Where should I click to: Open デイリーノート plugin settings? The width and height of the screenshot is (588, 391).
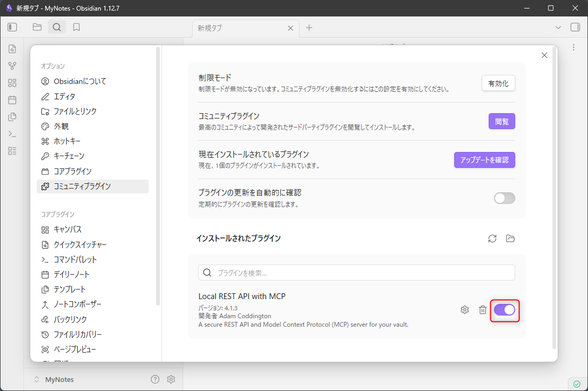[92, 275]
